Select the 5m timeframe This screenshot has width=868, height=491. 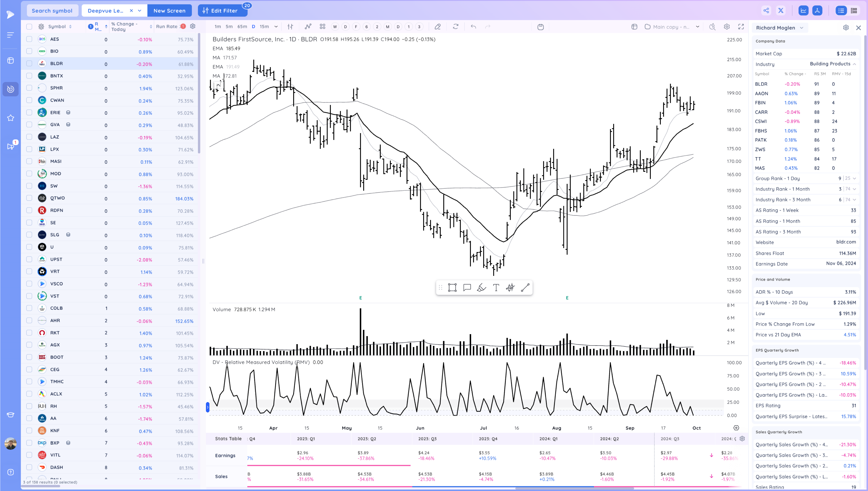click(x=229, y=27)
